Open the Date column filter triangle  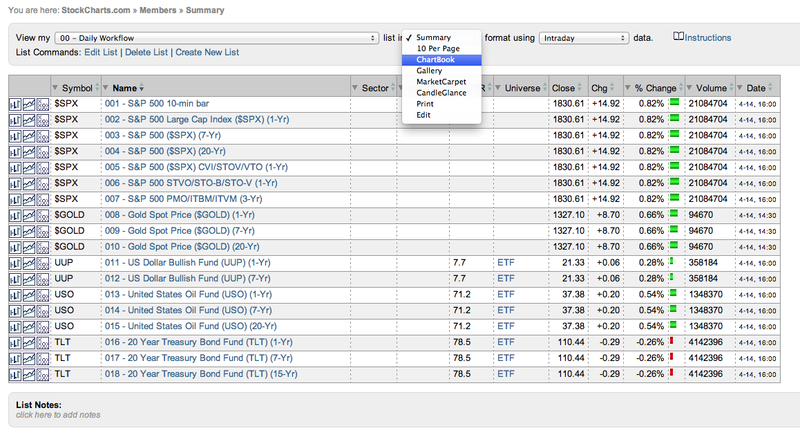pyautogui.click(x=740, y=88)
